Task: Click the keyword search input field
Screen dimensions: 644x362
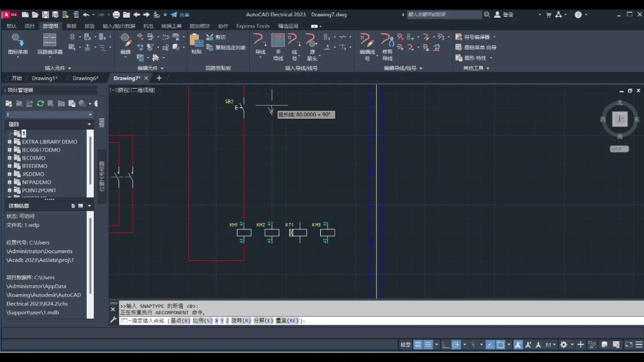Action: click(444, 15)
